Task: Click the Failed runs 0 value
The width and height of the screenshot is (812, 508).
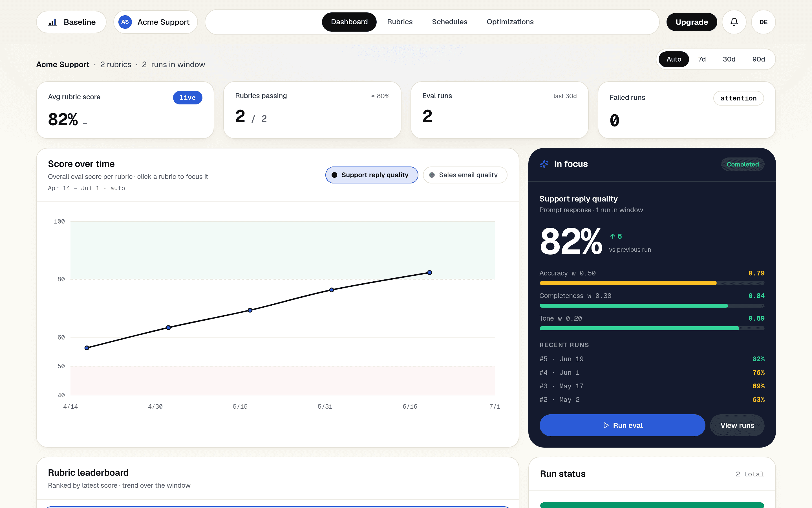Action: (614, 120)
